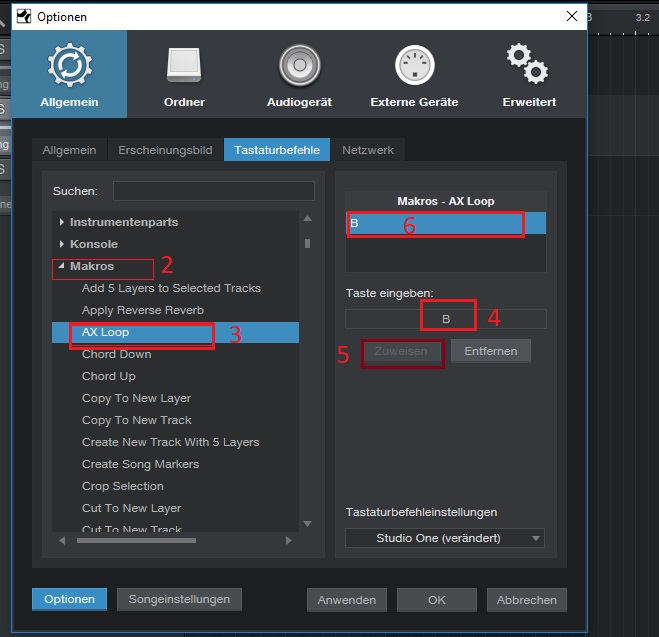Select Create New Track With 5 Layers
This screenshot has width=659, height=637.
[170, 442]
